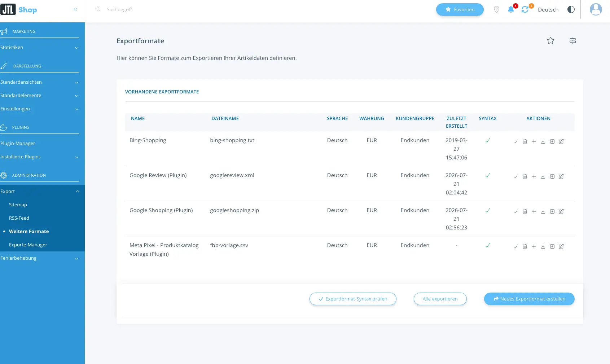Delete Meta Pixel Produktkatalog Vorlage with trash icon

[525, 246]
